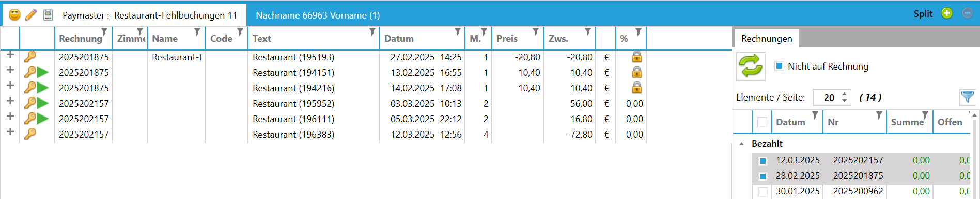
Task: Click the pencil edit icon in the header
Action: coord(31,15)
